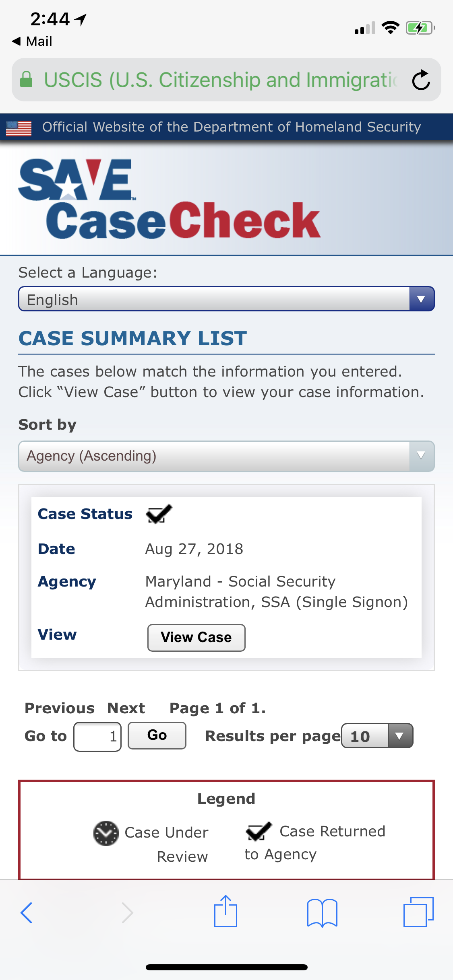453x980 pixels.
Task: Tap the green padlock security icon
Action: (26, 79)
